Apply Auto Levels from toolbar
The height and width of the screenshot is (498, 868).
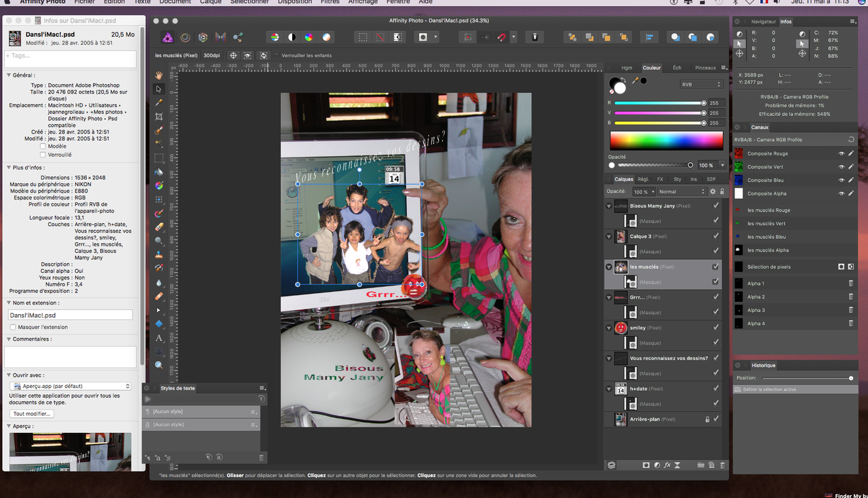[275, 37]
